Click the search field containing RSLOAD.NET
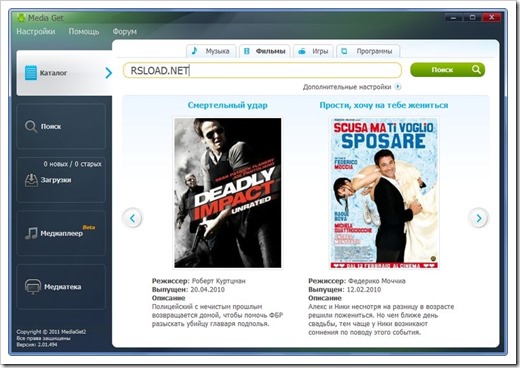The height and width of the screenshot is (368, 520). 262,70
